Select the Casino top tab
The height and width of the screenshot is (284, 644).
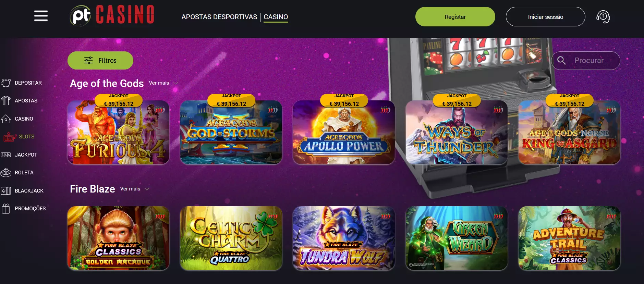coord(276,17)
